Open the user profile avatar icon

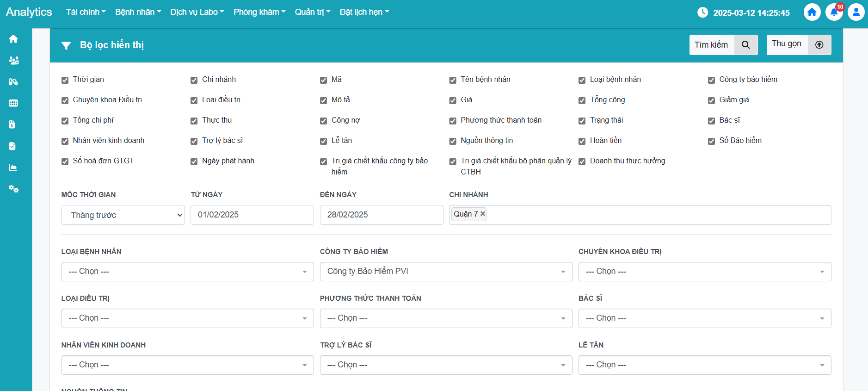coord(856,12)
